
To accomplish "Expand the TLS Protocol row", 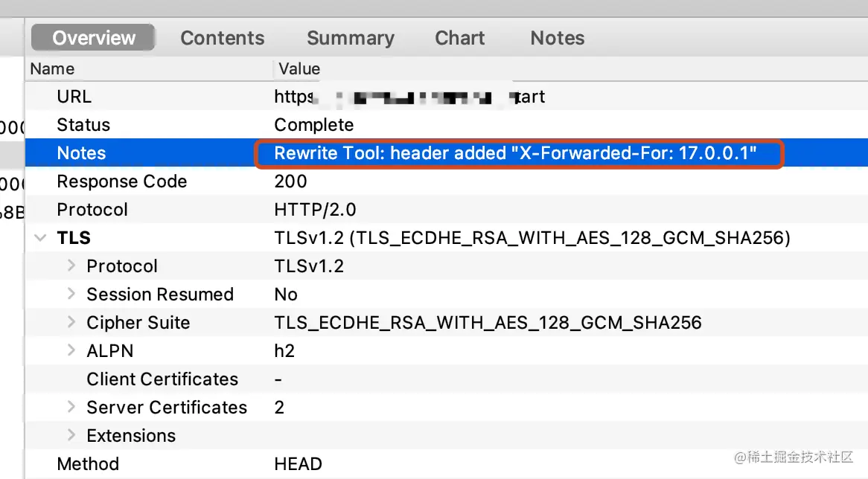I will point(71,266).
